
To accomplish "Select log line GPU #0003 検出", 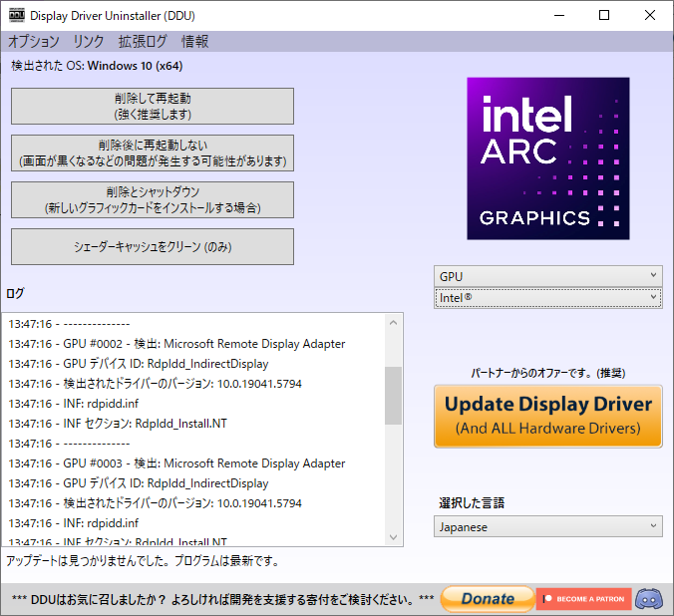I will click(176, 463).
